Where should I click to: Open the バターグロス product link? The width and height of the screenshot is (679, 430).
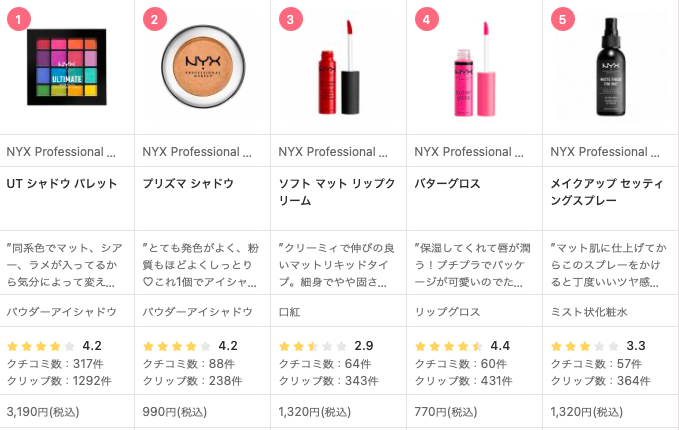coord(447,184)
